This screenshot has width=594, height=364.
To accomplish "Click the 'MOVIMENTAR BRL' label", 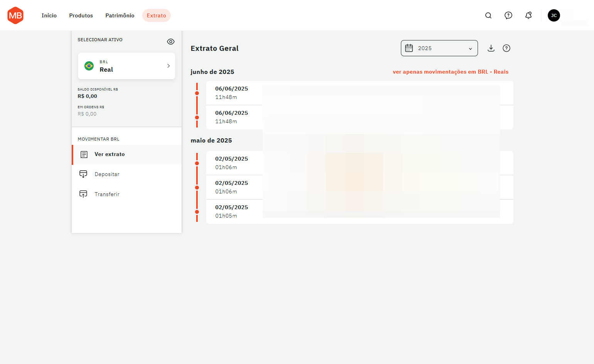I will (x=99, y=139).
